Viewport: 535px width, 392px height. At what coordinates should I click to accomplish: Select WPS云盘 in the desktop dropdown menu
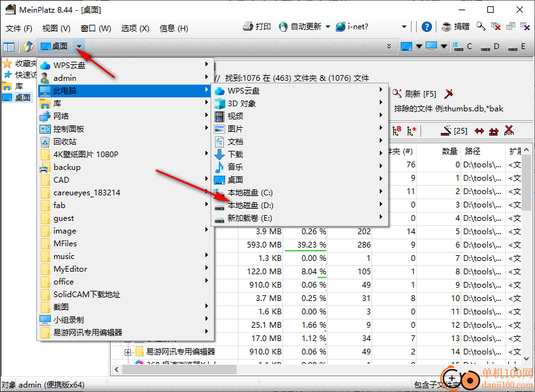click(125, 65)
